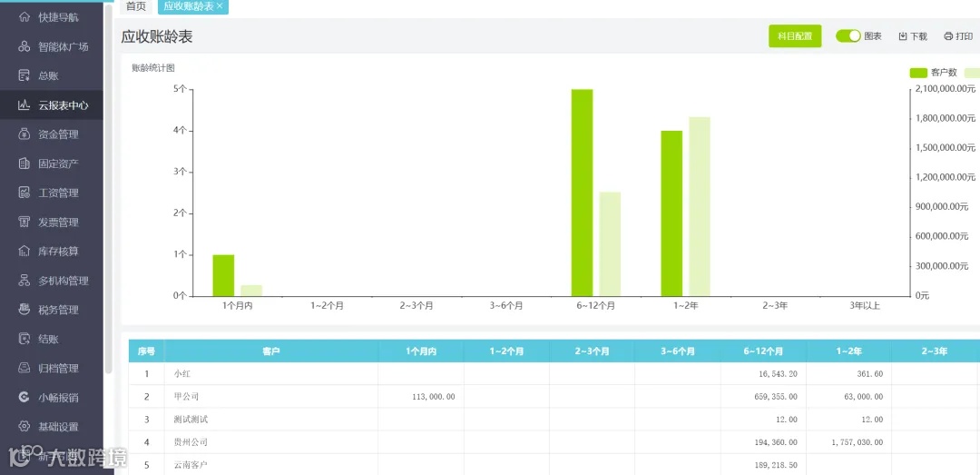The image size is (980, 475).
Task: Click the 1~2年 light green amount bar
Action: tap(700, 206)
